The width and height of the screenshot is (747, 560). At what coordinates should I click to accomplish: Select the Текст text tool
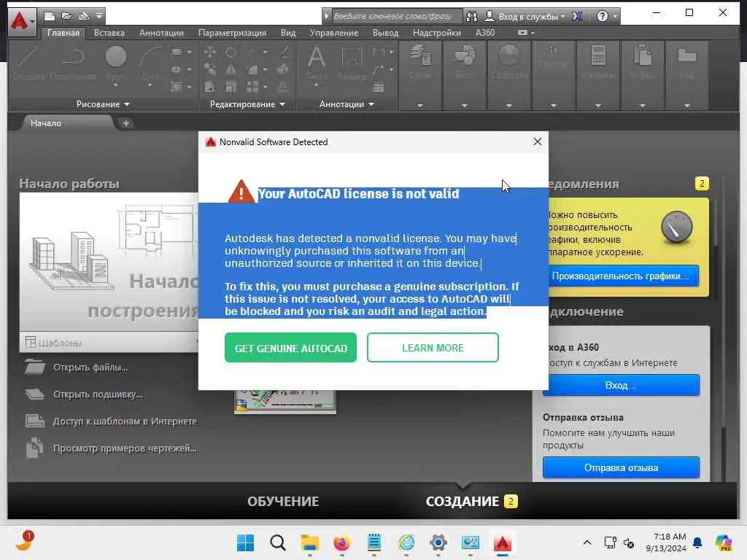click(317, 63)
